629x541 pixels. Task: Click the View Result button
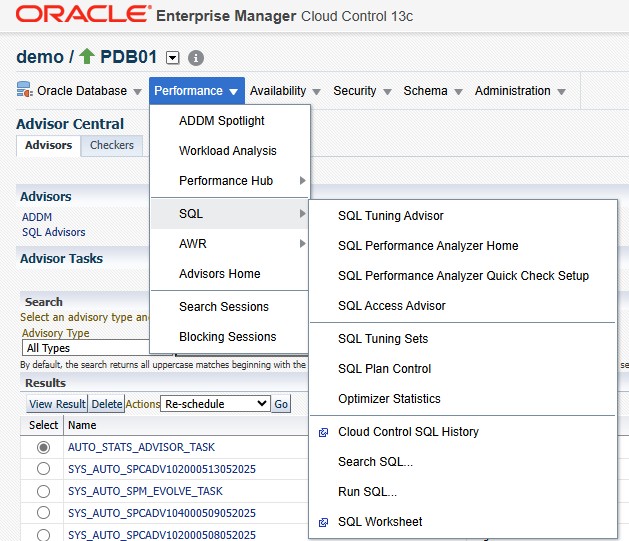57,404
